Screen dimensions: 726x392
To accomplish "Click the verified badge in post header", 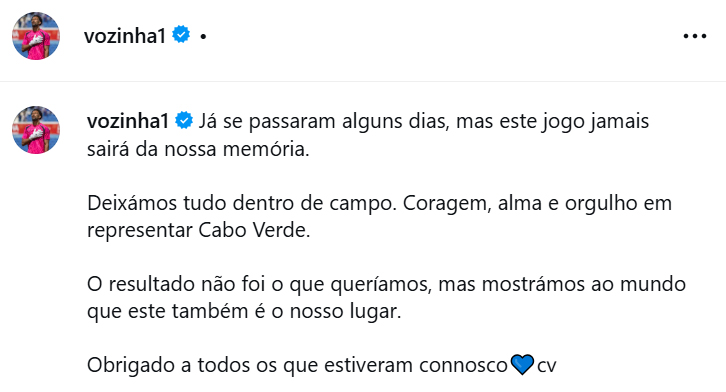I will pyautogui.click(x=181, y=35).
